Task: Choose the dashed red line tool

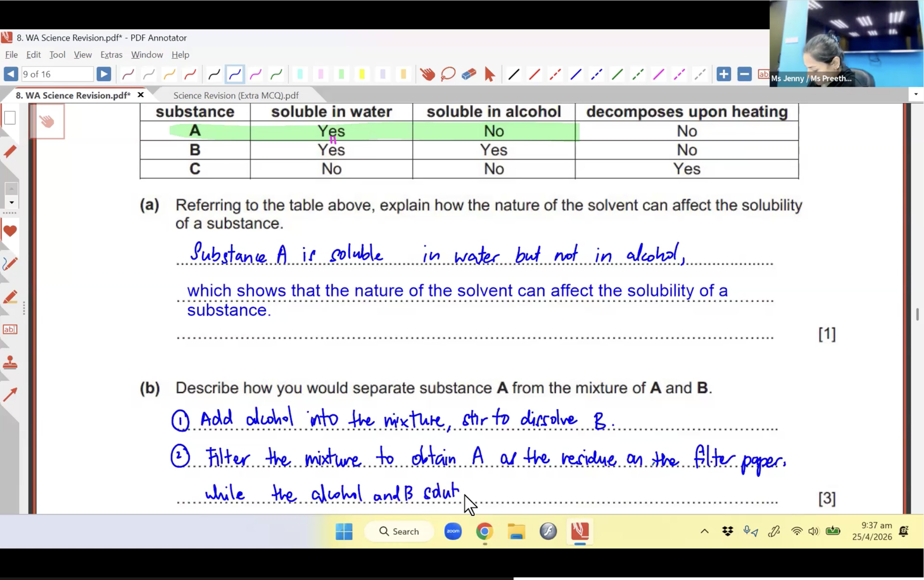Action: click(x=555, y=75)
